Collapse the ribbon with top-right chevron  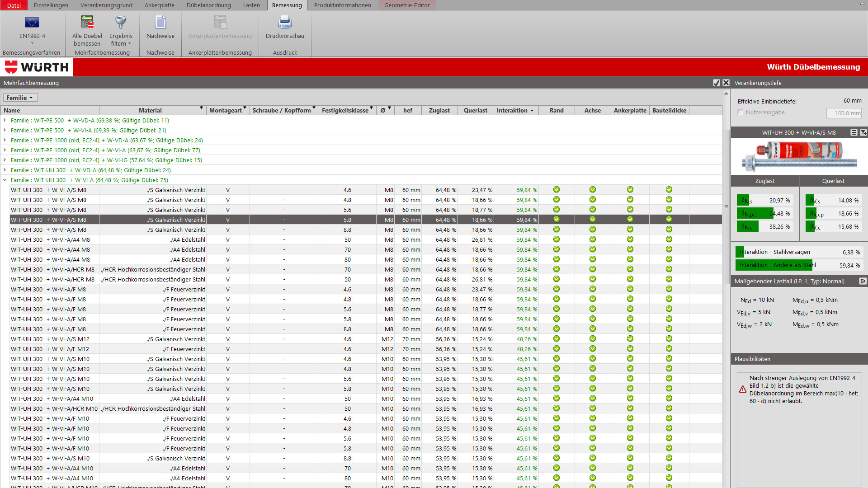click(862, 4)
